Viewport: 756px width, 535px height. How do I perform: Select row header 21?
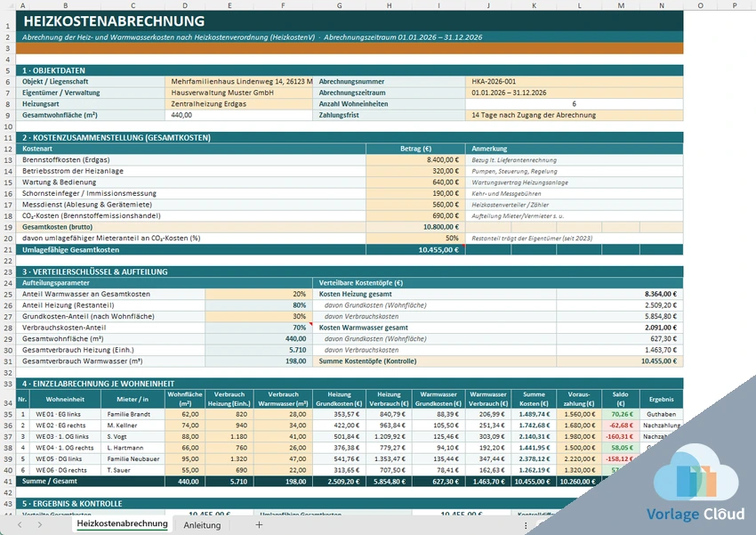(8, 250)
